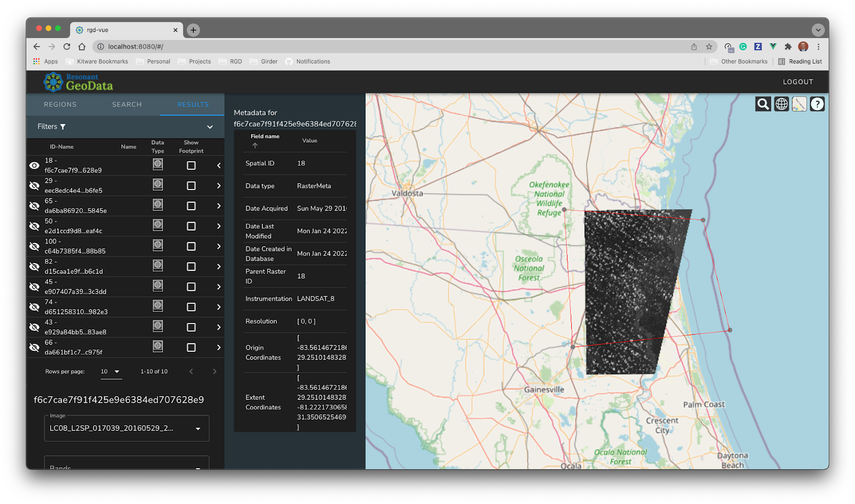Viewport: 855px width, 504px height.
Task: Hide visible raster 18 with eye icon
Action: coord(34,166)
